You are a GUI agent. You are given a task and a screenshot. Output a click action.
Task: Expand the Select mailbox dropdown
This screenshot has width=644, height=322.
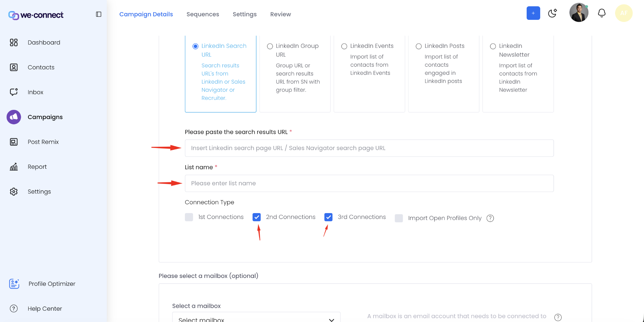click(x=256, y=317)
